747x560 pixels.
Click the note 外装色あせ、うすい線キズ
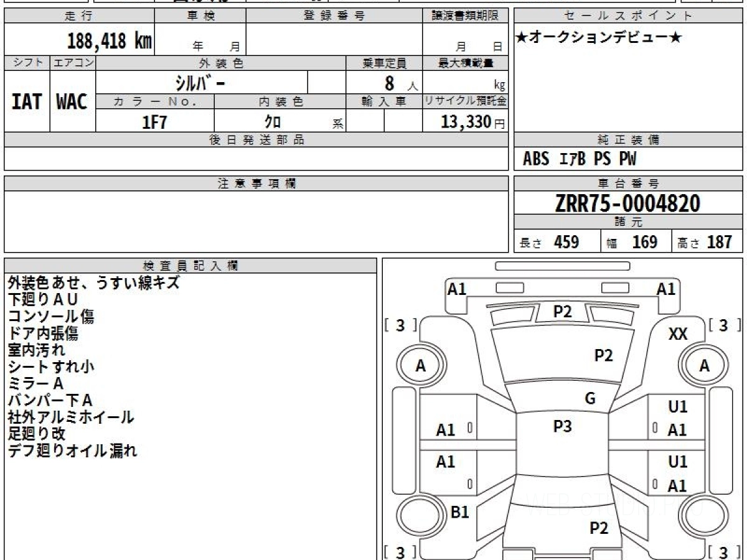[94, 282]
